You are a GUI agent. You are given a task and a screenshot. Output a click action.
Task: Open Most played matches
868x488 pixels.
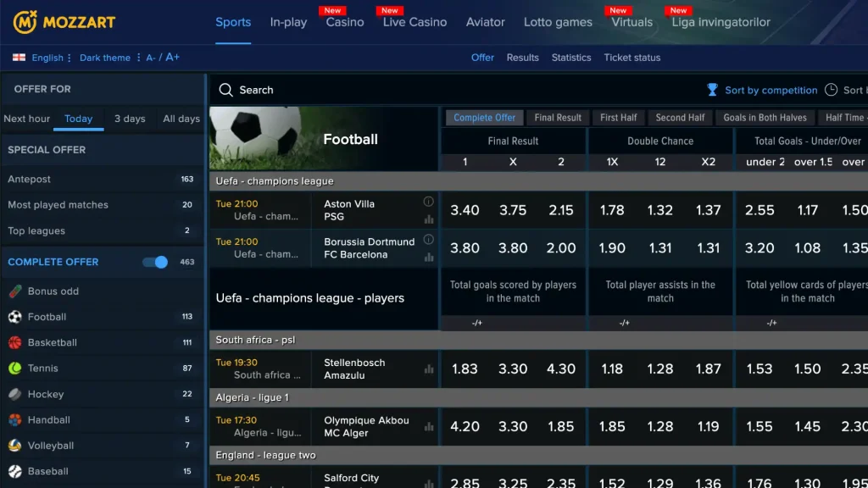tap(103, 205)
